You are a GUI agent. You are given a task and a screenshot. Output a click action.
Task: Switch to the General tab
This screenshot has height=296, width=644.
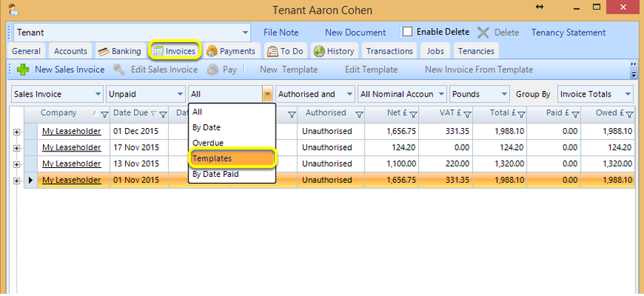click(x=26, y=51)
